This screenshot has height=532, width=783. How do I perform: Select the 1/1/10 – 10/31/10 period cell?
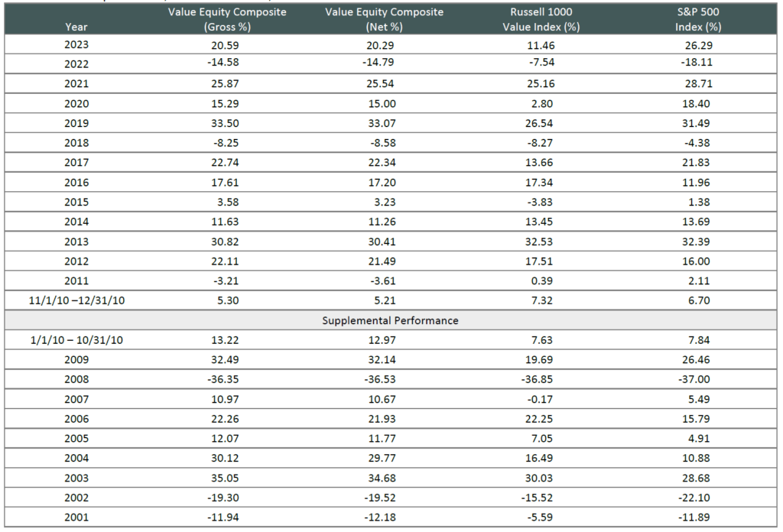[76, 340]
